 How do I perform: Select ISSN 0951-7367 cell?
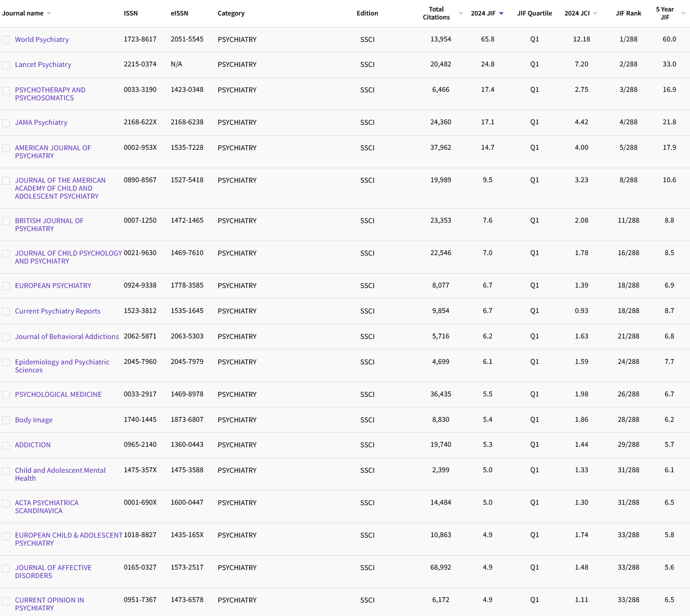[x=140, y=600]
